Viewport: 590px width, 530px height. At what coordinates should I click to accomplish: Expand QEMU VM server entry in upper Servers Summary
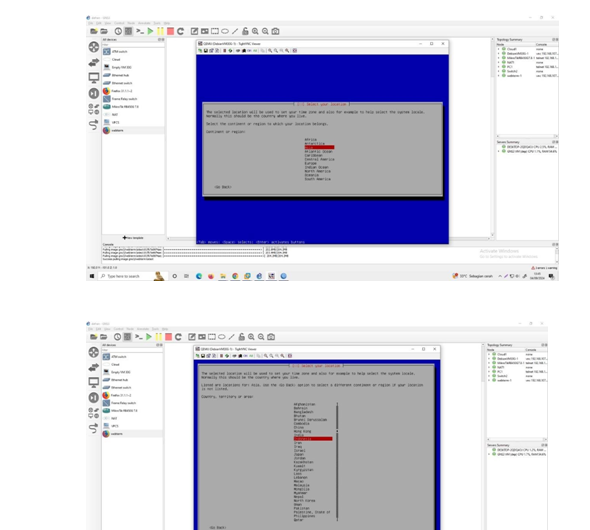499,151
